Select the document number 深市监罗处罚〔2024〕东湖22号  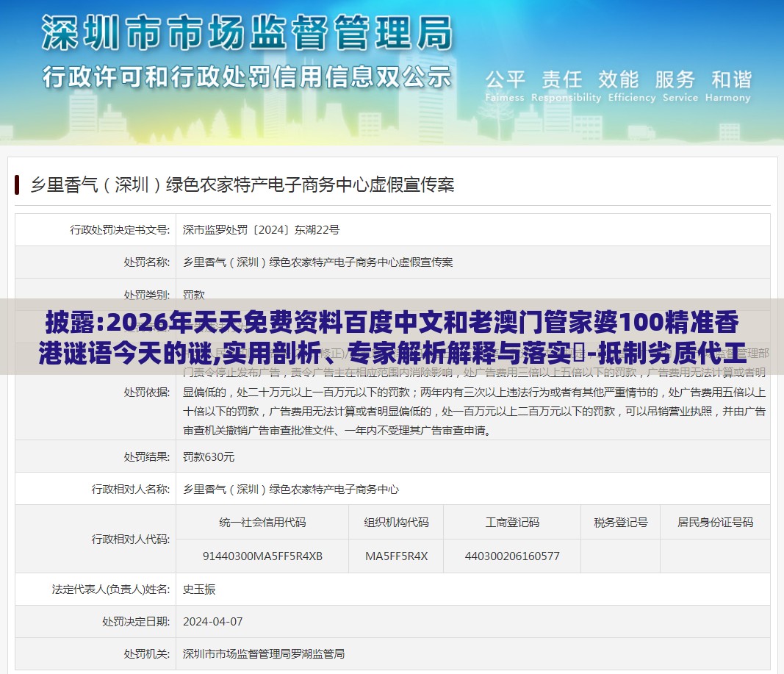(x=261, y=230)
